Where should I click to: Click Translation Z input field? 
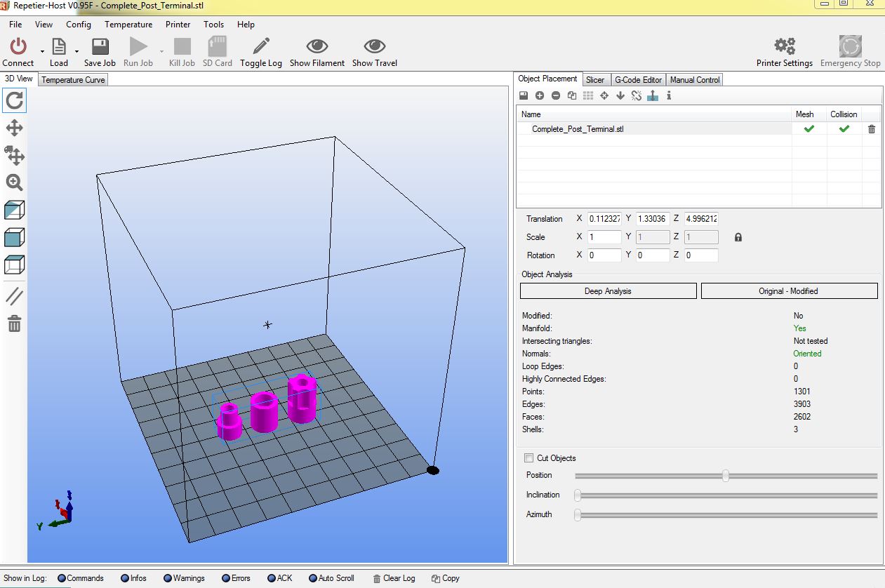tap(701, 219)
